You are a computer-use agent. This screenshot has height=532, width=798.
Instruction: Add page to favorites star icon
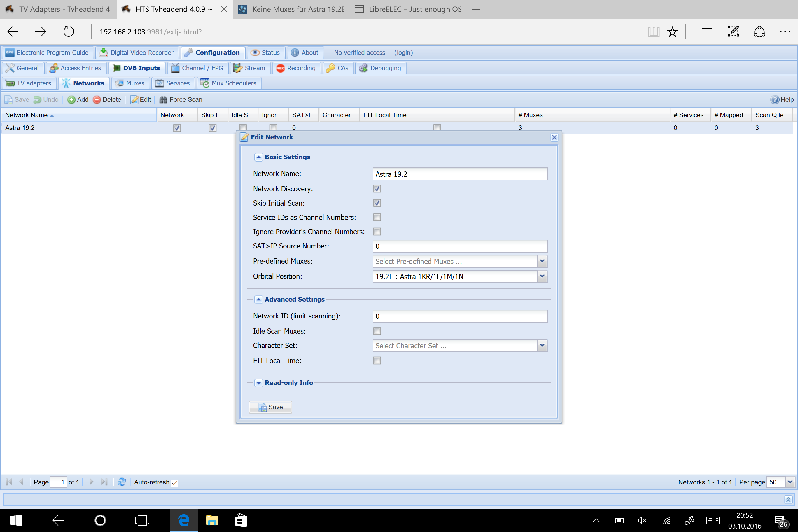(x=672, y=32)
